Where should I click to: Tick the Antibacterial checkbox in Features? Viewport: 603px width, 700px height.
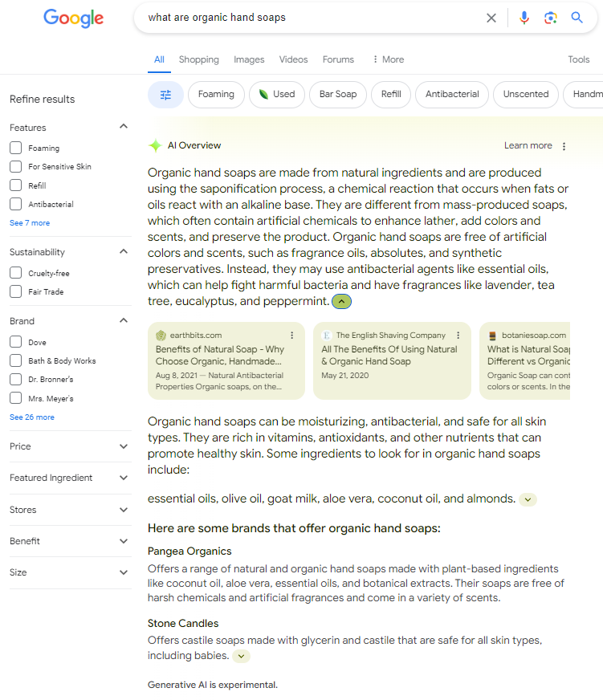(x=15, y=204)
